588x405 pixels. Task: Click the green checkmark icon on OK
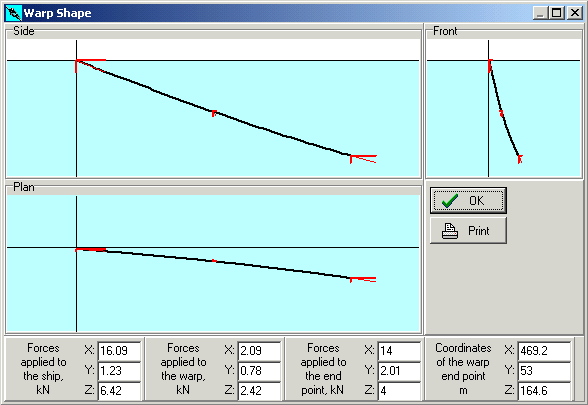pyautogui.click(x=450, y=201)
